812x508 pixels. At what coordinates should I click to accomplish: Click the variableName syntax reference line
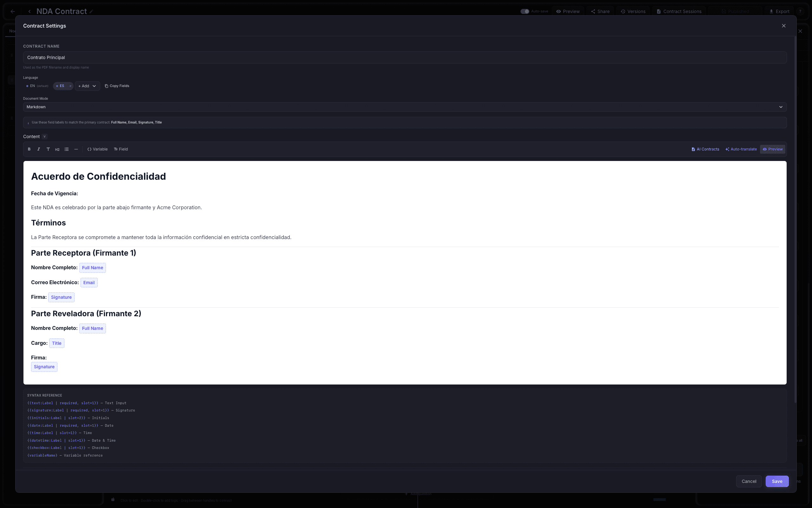[x=65, y=455]
